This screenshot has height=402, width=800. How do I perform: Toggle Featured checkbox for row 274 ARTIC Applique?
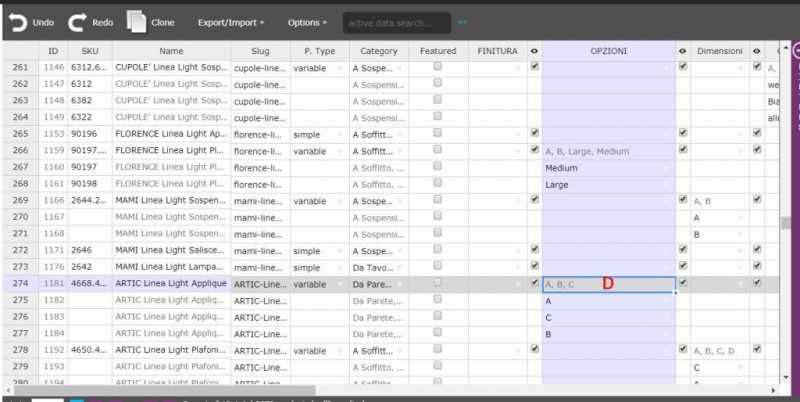click(437, 283)
